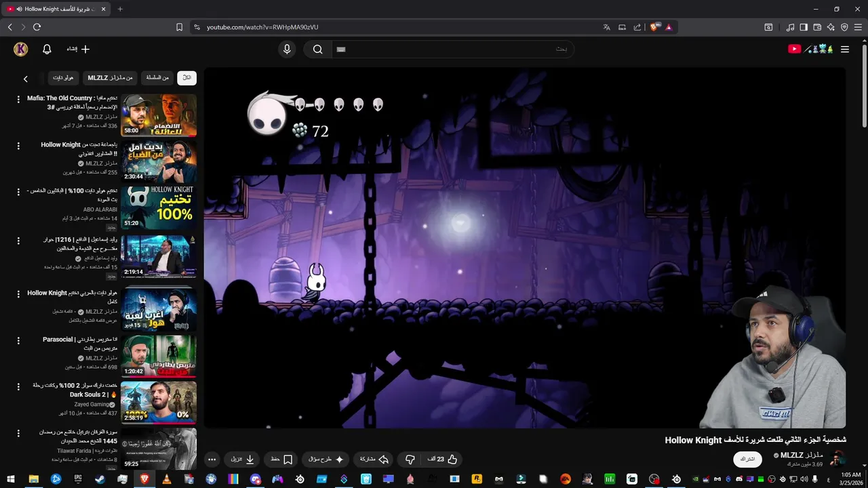Image resolution: width=868 pixels, height=488 pixels.
Task: Open Brave Shields lion icon
Action: coord(654,27)
